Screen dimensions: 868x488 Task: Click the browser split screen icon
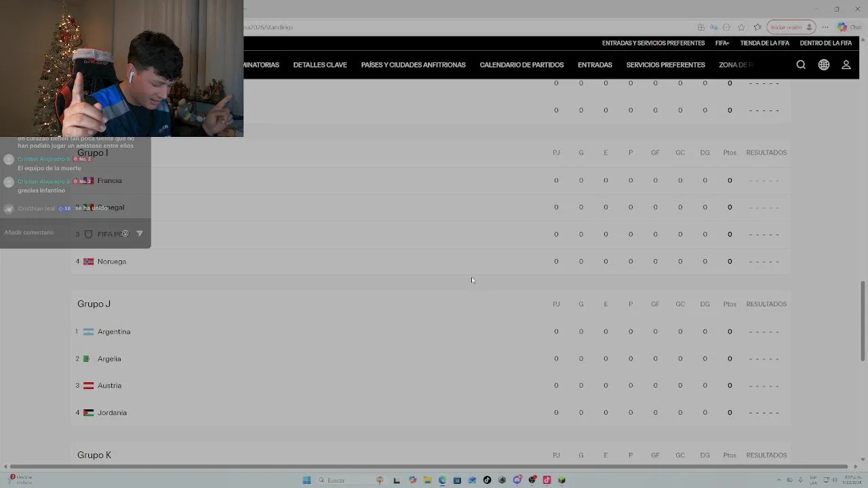[701, 27]
